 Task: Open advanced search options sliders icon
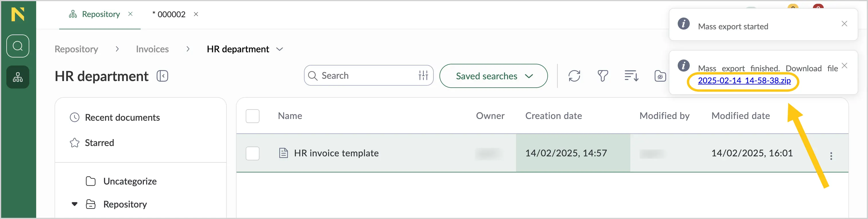click(423, 75)
